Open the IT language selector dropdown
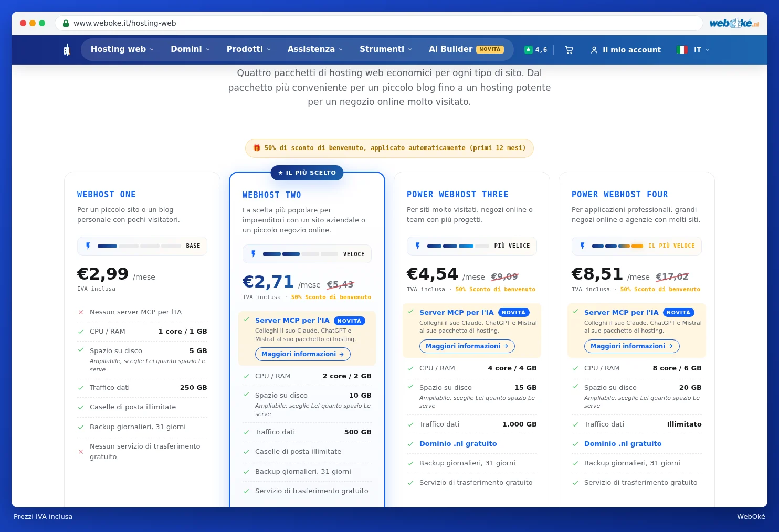 pyautogui.click(x=701, y=50)
